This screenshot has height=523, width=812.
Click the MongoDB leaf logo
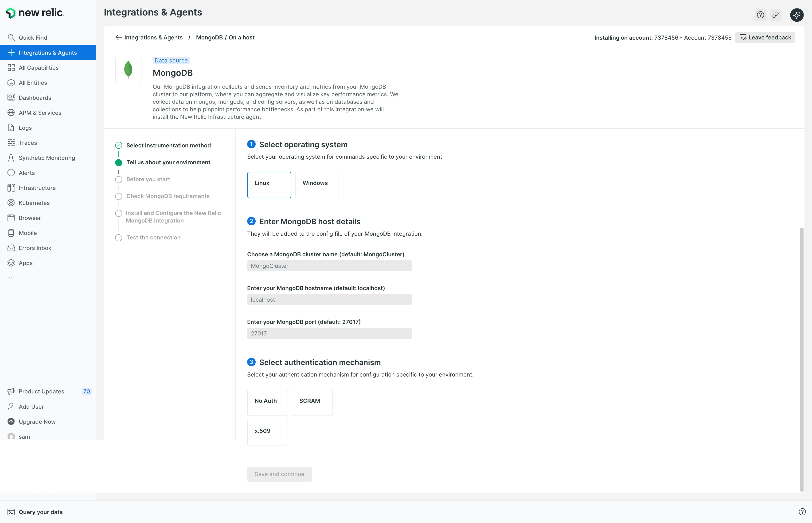pyautogui.click(x=128, y=70)
